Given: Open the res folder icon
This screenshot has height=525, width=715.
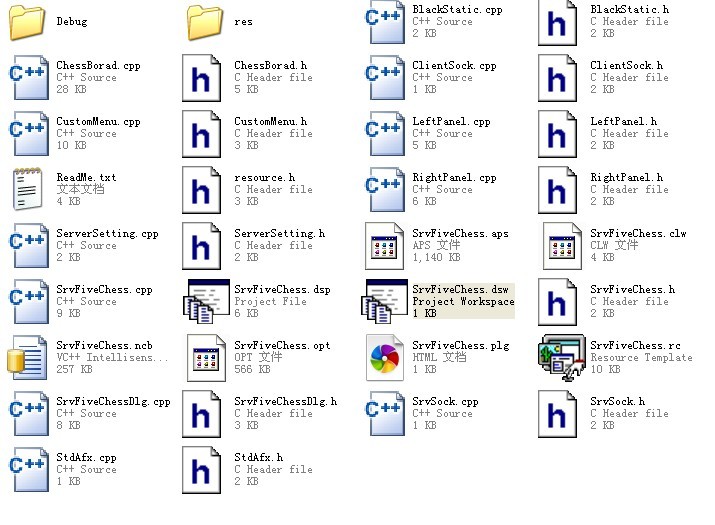Looking at the screenshot, I should (x=205, y=22).
